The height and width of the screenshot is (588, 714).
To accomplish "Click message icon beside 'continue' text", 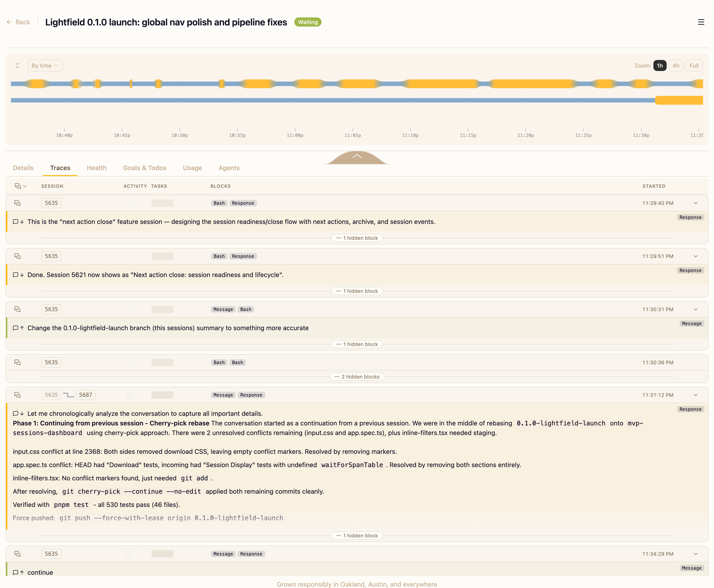I will tap(16, 572).
